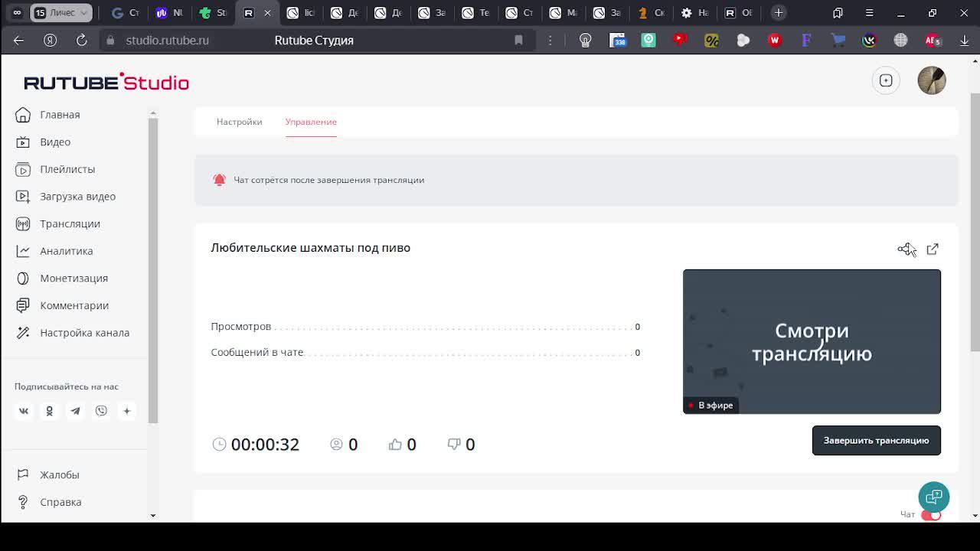Click the share broadcast icon
The width and height of the screenshot is (980, 551).
[904, 249]
